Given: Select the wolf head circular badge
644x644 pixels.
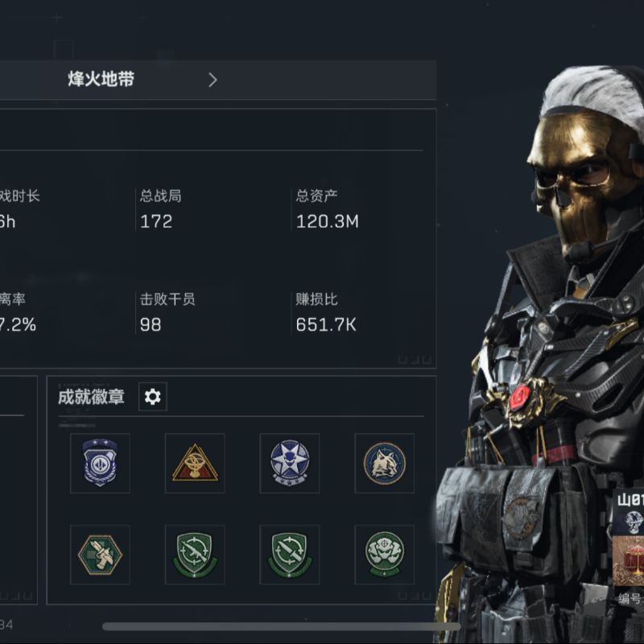Looking at the screenshot, I should (385, 463).
